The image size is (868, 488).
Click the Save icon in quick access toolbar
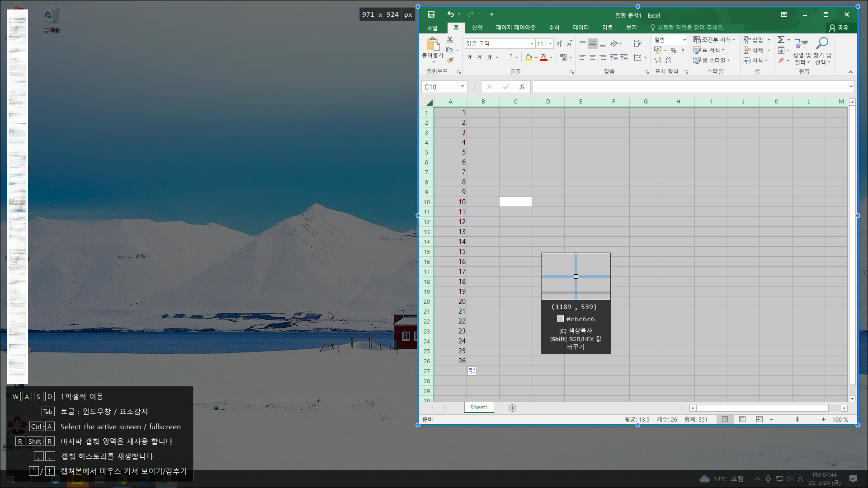(x=431, y=15)
